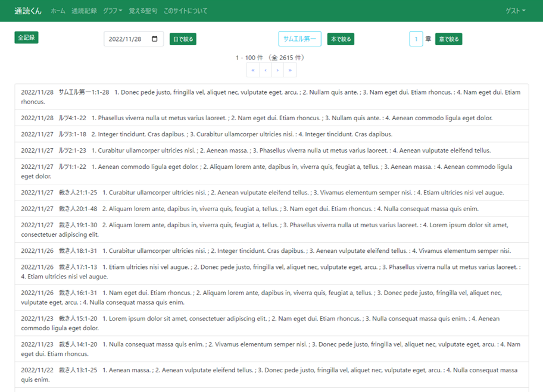This screenshot has width=543, height=392.
Task: Expand the グラフ dropdown menu
Action: (113, 11)
